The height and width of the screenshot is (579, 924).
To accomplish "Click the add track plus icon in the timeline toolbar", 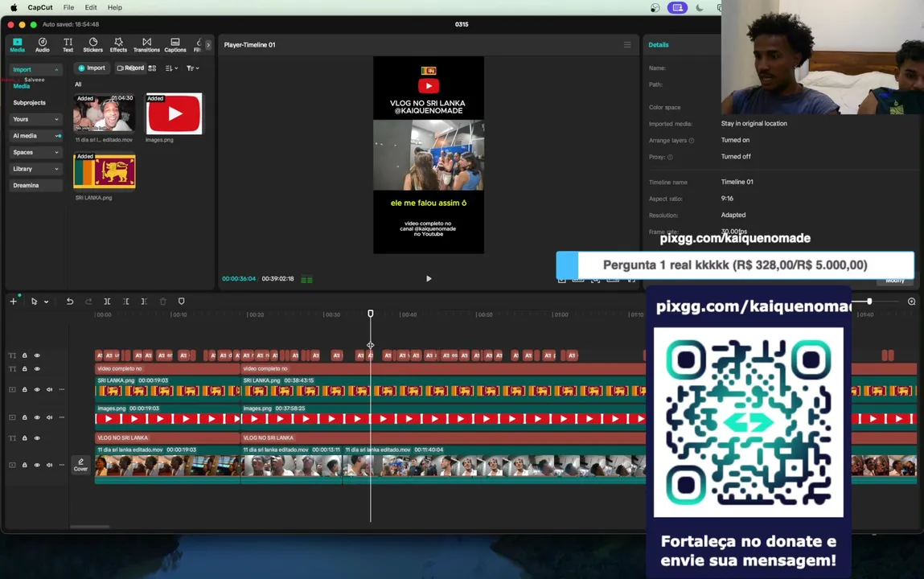I will pyautogui.click(x=13, y=301).
